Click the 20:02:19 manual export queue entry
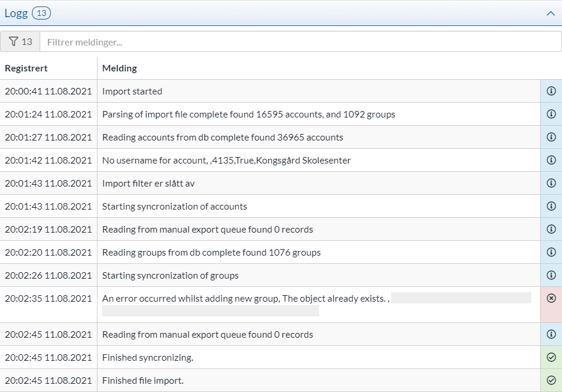 tap(207, 230)
